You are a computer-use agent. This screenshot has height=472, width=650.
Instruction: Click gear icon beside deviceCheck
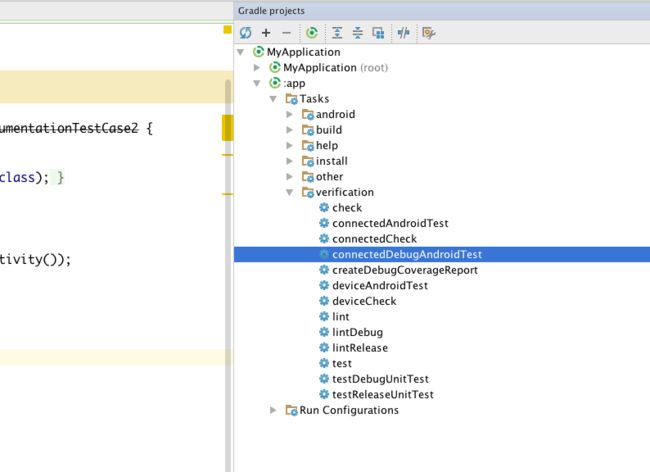324,301
